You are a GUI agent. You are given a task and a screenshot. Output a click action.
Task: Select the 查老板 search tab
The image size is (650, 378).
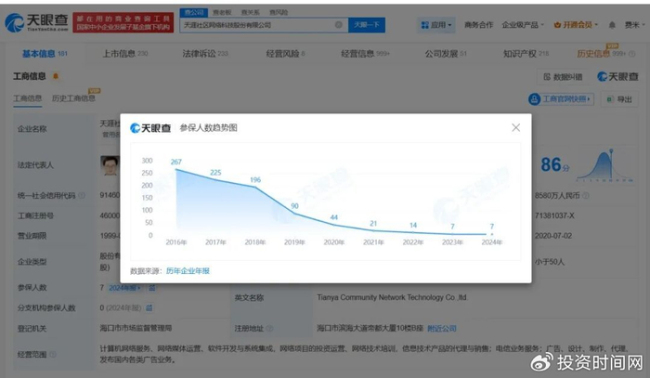(222, 12)
